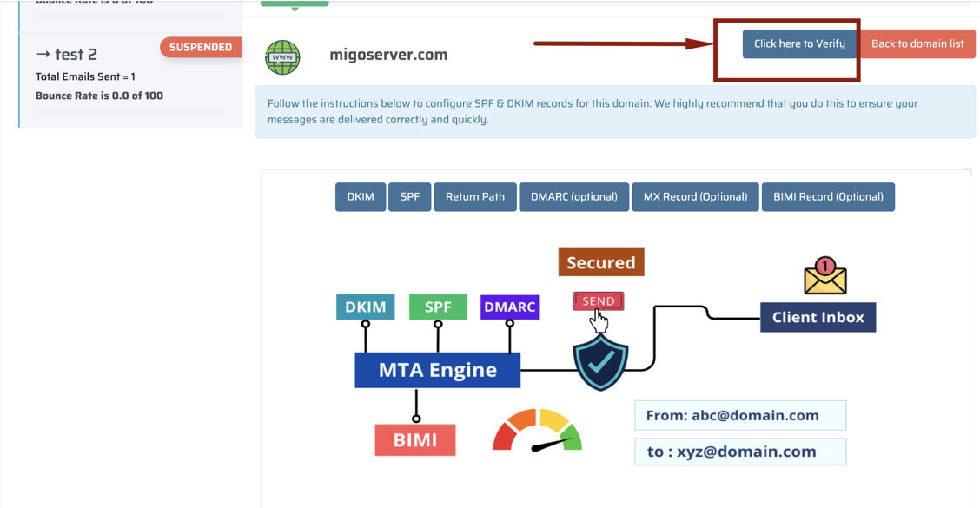980x508 pixels.
Task: Click the shield checkmark icon in diagram
Action: [600, 362]
